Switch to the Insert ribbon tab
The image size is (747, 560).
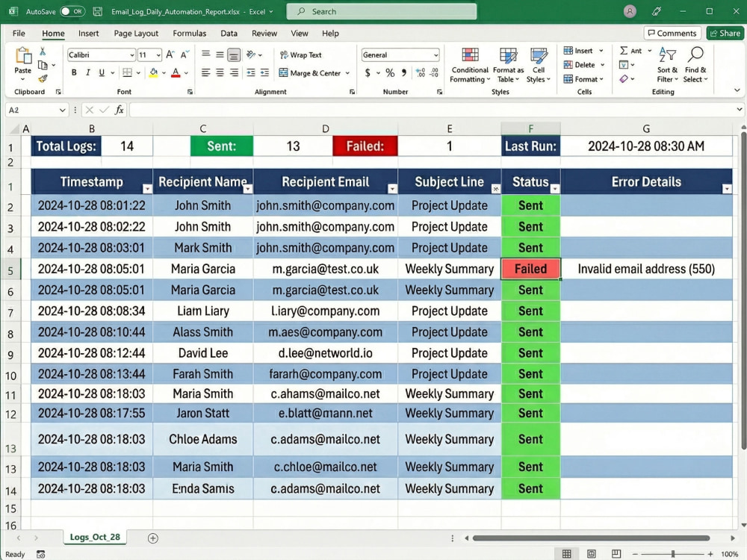(89, 34)
